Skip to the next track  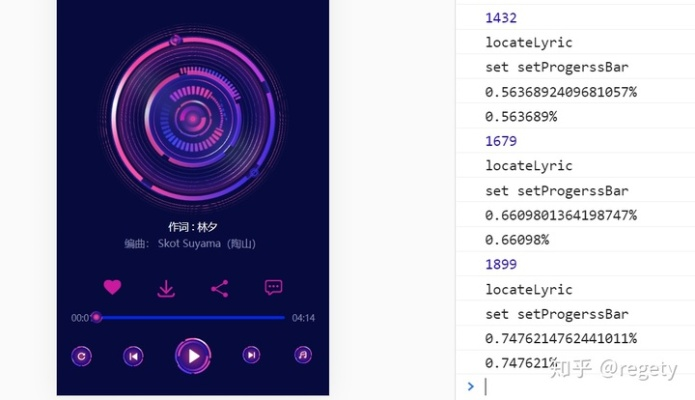pyautogui.click(x=252, y=355)
